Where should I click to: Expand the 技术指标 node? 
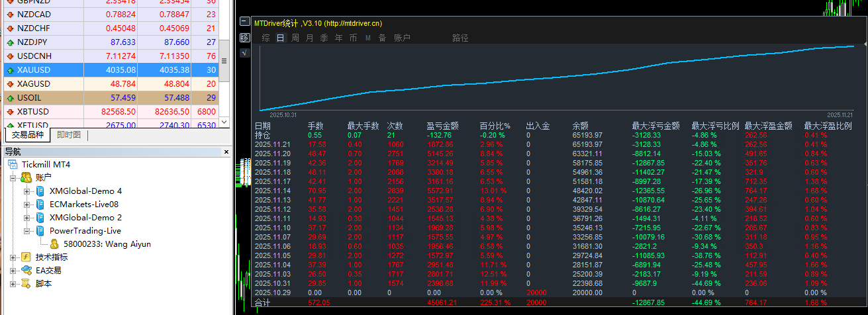pyautogui.click(x=13, y=257)
